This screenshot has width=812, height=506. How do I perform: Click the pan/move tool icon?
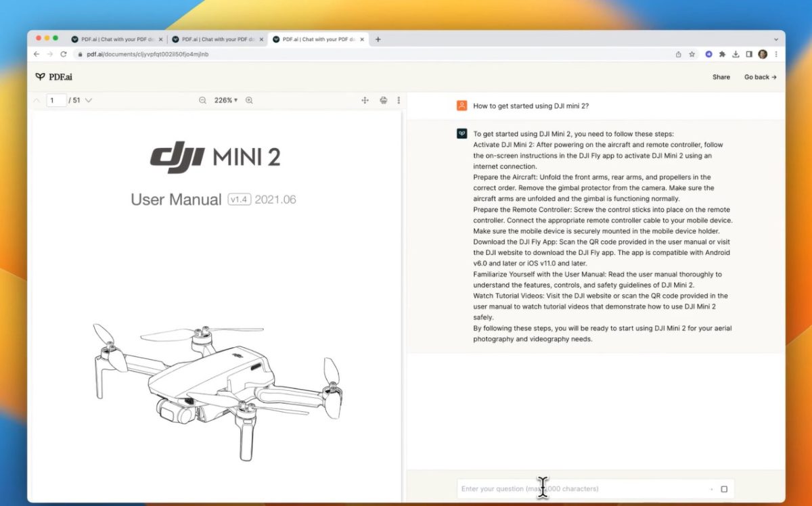(365, 100)
